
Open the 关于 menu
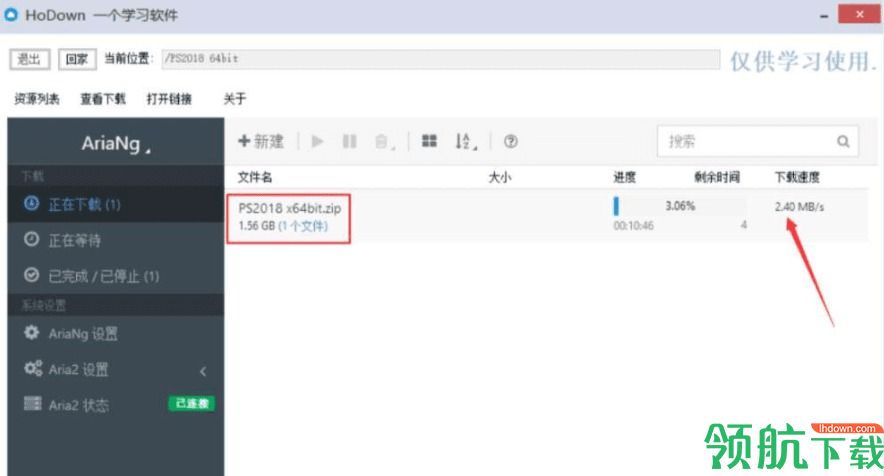tap(235, 99)
